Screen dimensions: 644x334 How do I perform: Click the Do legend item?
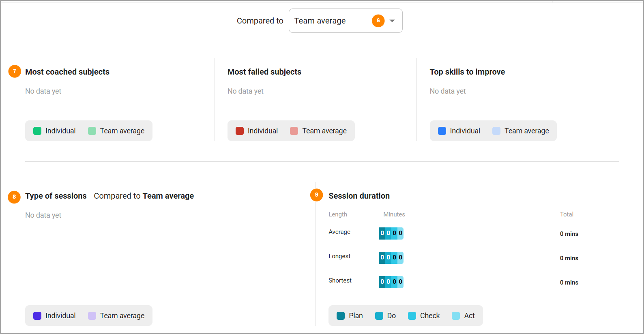385,316
